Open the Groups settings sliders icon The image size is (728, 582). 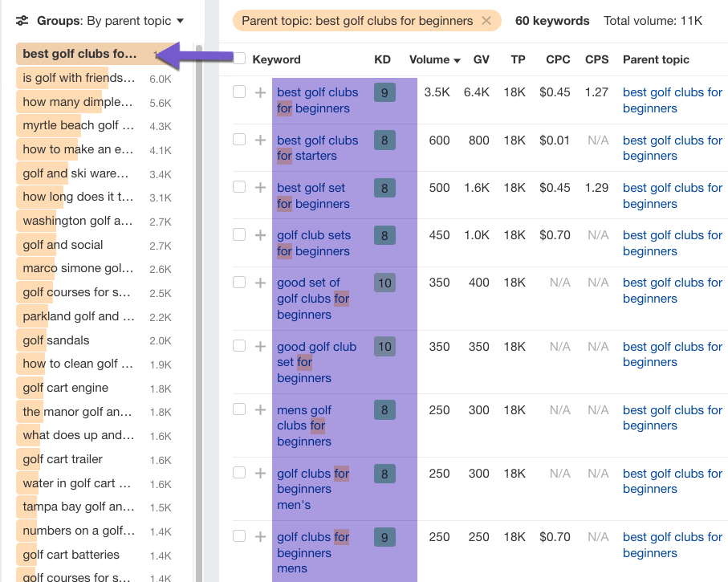pos(22,21)
